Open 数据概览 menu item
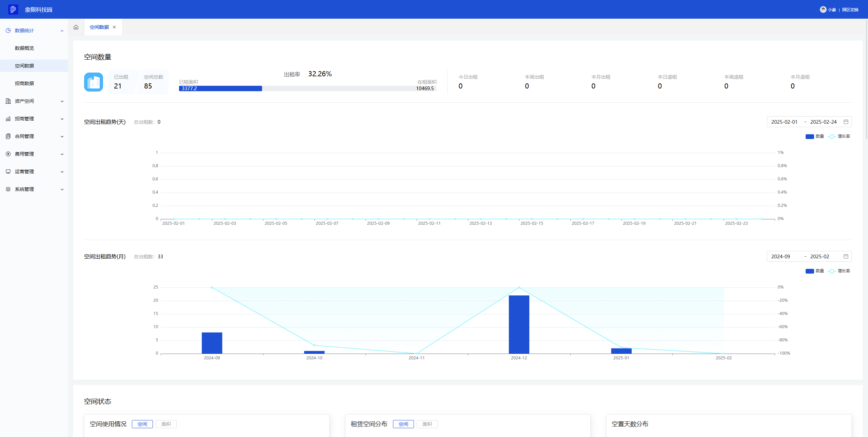 tap(24, 48)
